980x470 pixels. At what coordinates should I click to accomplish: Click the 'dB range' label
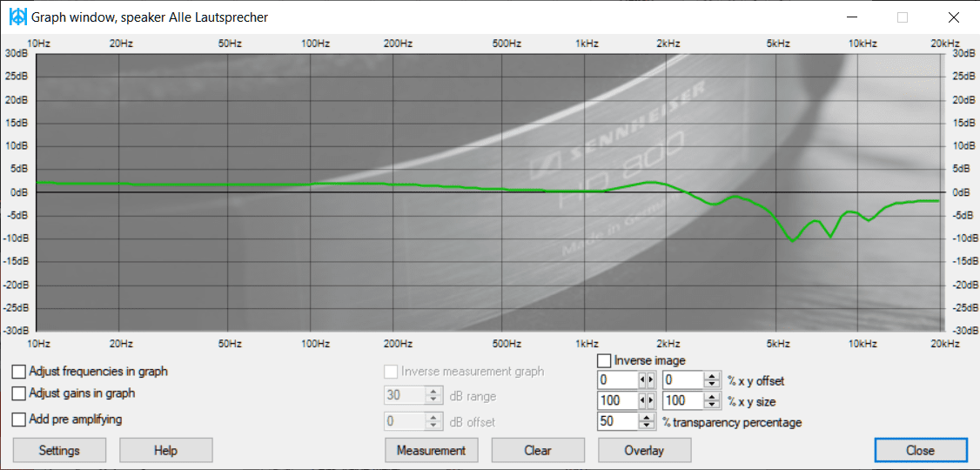473,396
